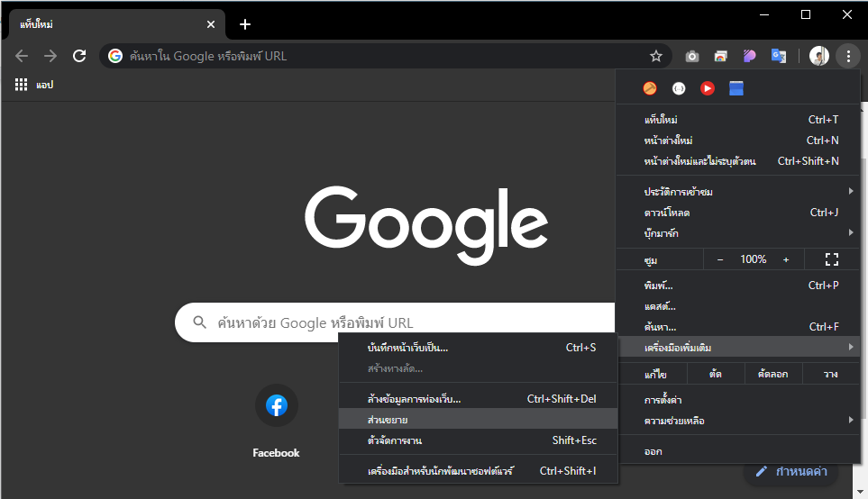This screenshot has width=868, height=499.
Task: Click the back navigation arrow
Action: pyautogui.click(x=21, y=56)
